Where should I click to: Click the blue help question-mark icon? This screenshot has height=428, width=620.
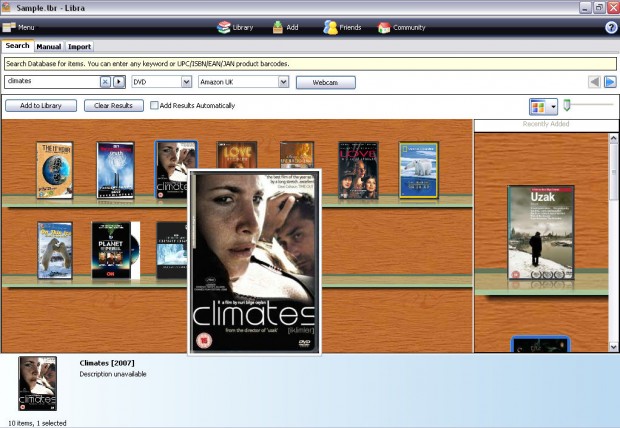611,27
